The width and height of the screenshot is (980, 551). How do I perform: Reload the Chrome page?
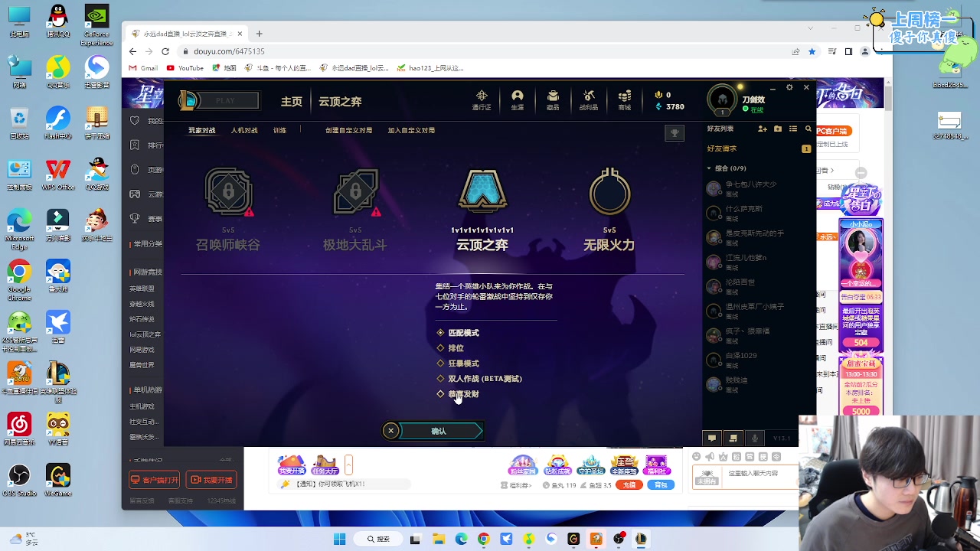click(165, 51)
